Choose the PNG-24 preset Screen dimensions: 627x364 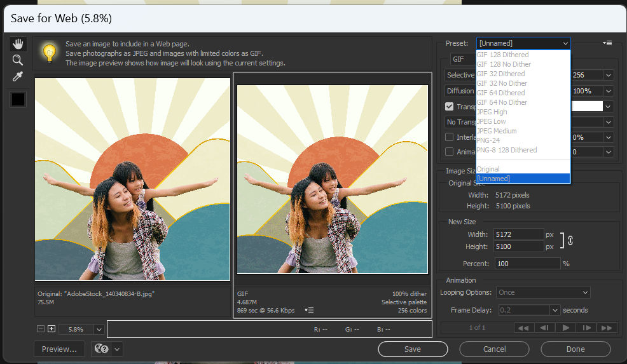(x=490, y=140)
